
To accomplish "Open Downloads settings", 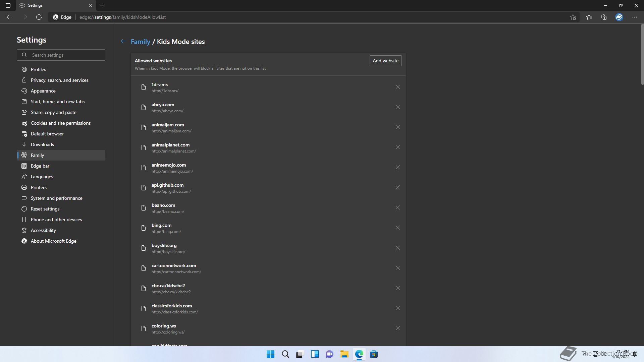I will click(x=61, y=144).
